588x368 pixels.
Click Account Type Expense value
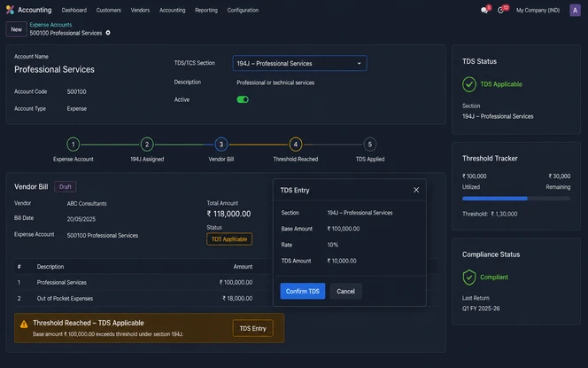(x=77, y=108)
